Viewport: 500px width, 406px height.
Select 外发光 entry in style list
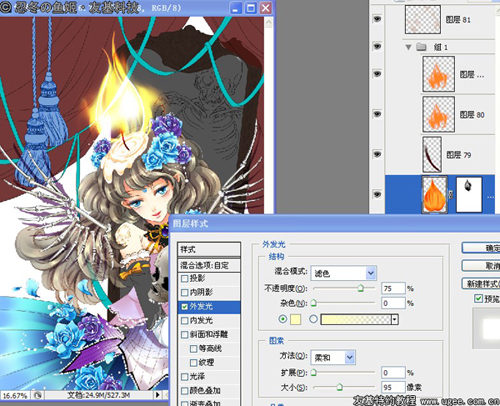tap(209, 307)
